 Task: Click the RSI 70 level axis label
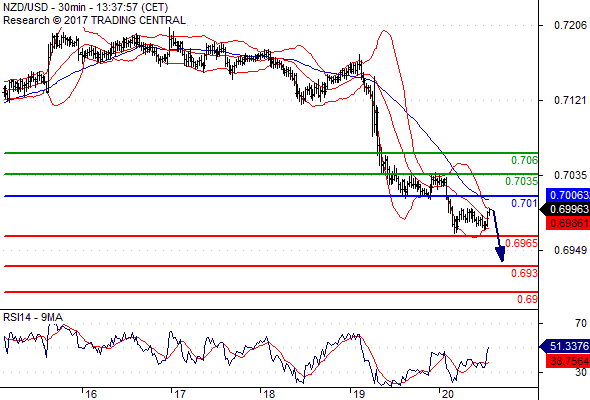coord(581,323)
